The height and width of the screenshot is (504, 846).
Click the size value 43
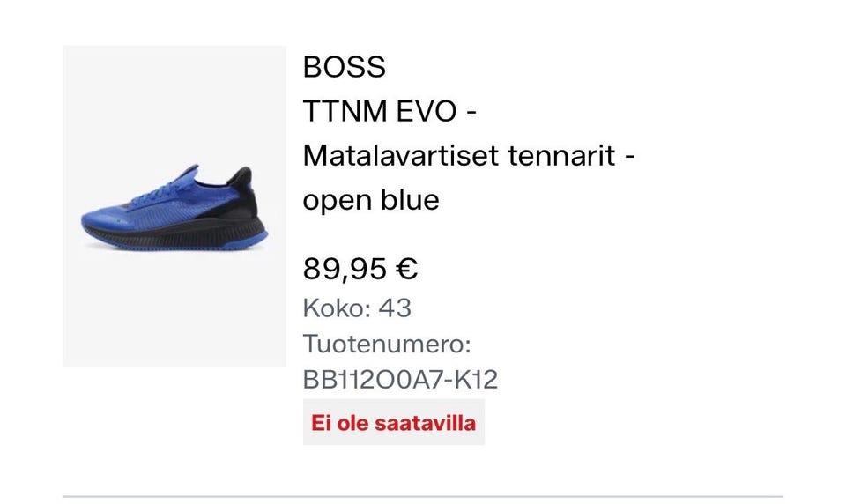tap(396, 308)
